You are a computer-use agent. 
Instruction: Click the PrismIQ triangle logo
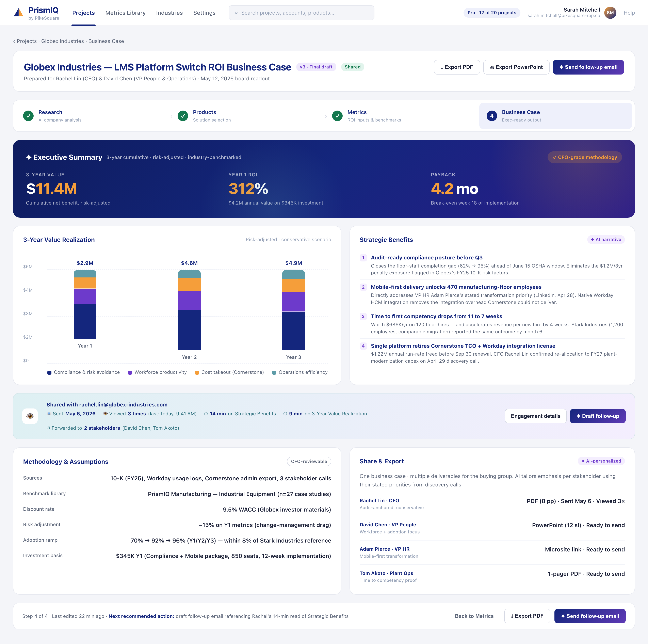(18, 12)
